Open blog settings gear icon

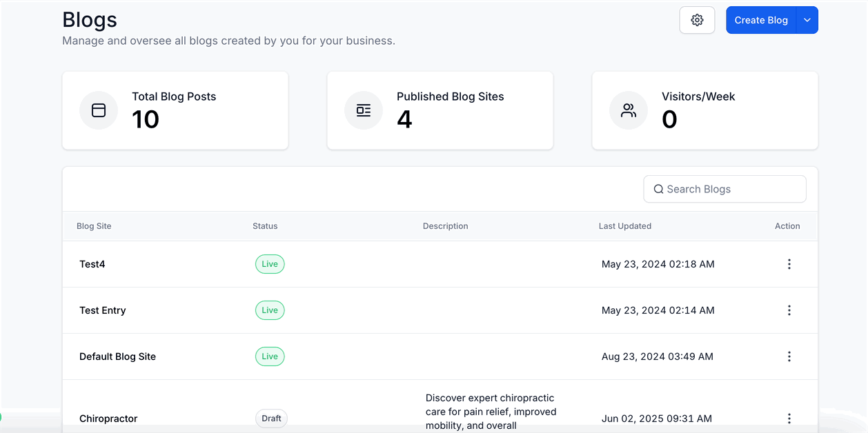click(x=697, y=20)
